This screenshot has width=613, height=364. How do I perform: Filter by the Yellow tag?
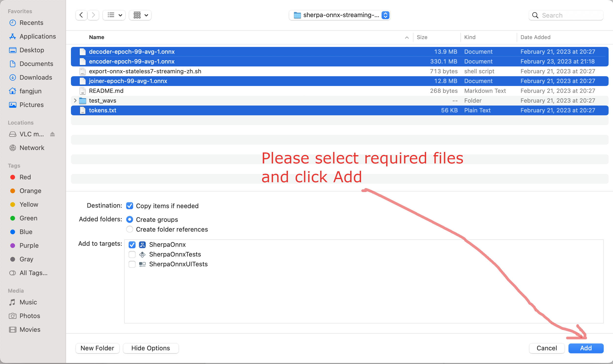point(24,204)
